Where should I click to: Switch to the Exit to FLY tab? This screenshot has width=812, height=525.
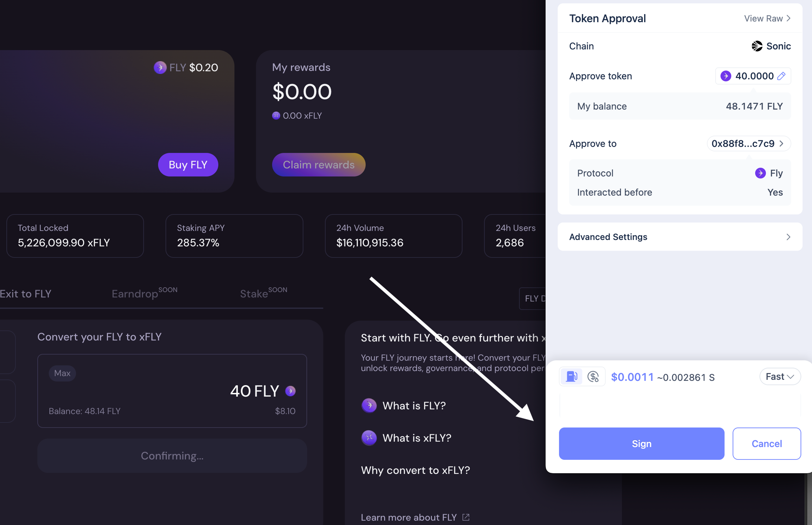click(x=26, y=294)
